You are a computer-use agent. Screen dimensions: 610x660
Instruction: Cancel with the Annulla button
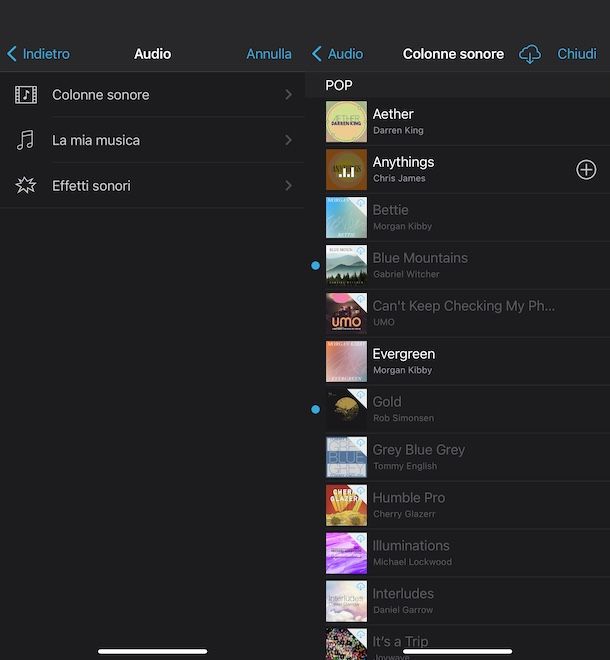[x=269, y=54]
